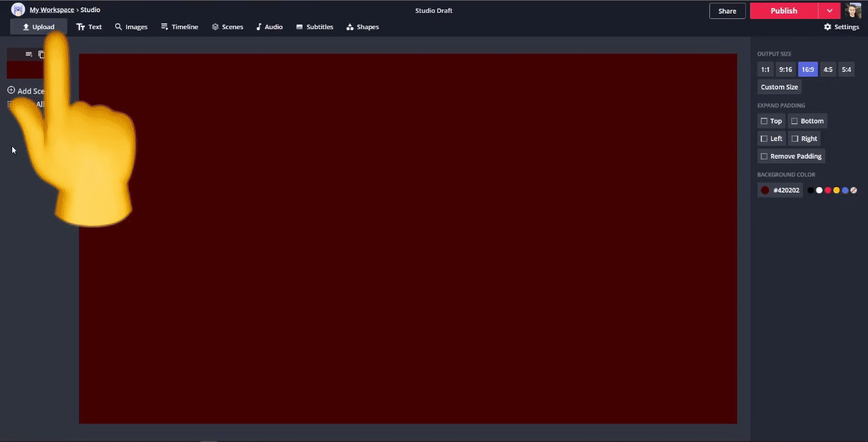Expand padding on Bottom
This screenshot has height=442, width=868.
pyautogui.click(x=808, y=121)
